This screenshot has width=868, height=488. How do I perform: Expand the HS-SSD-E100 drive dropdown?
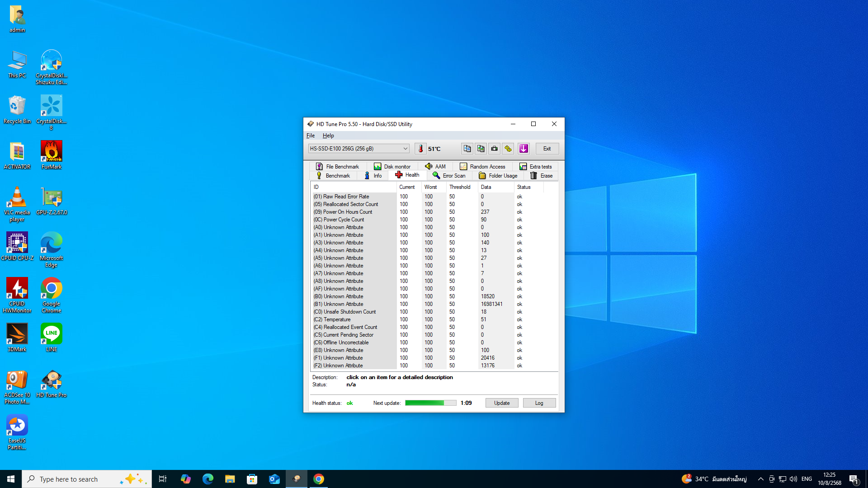[x=405, y=149]
